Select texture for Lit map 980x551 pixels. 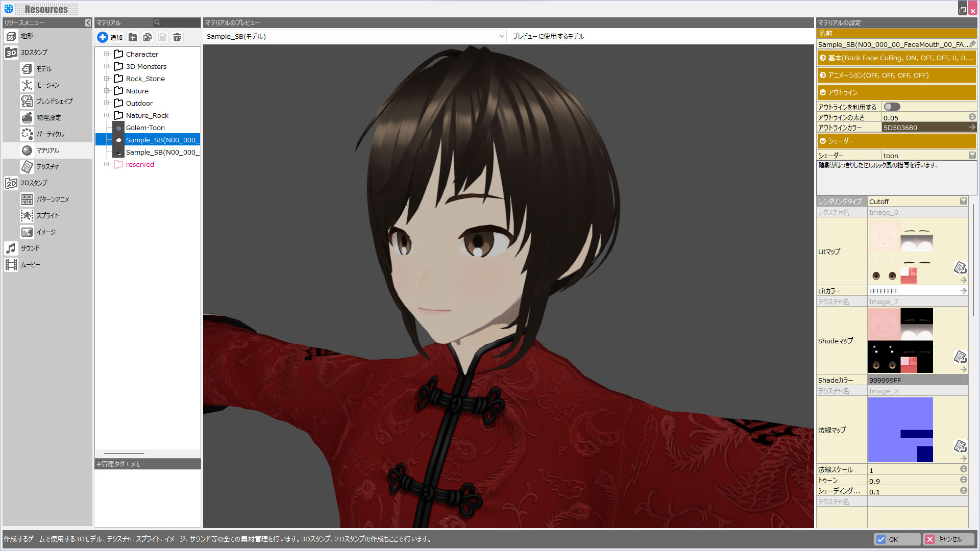tap(960, 268)
